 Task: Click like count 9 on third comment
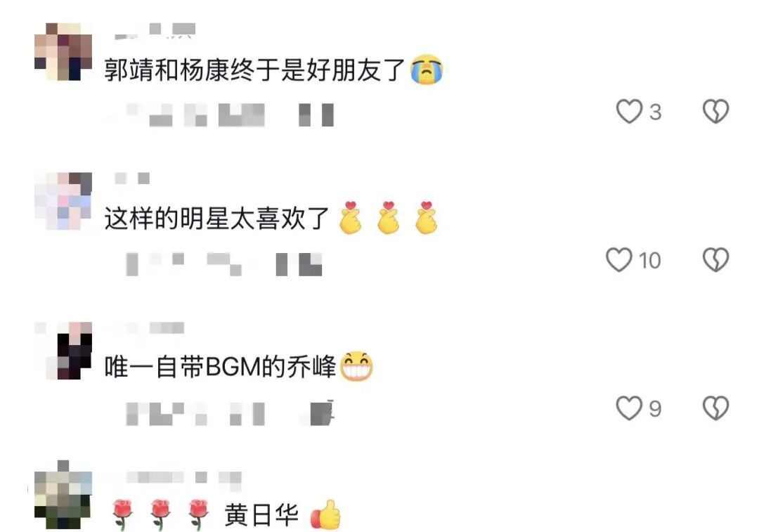tap(655, 409)
